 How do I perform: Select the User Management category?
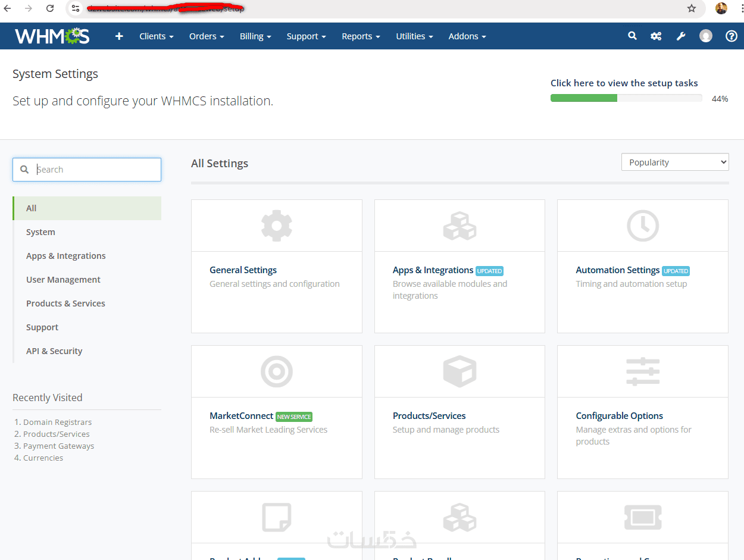click(87, 280)
